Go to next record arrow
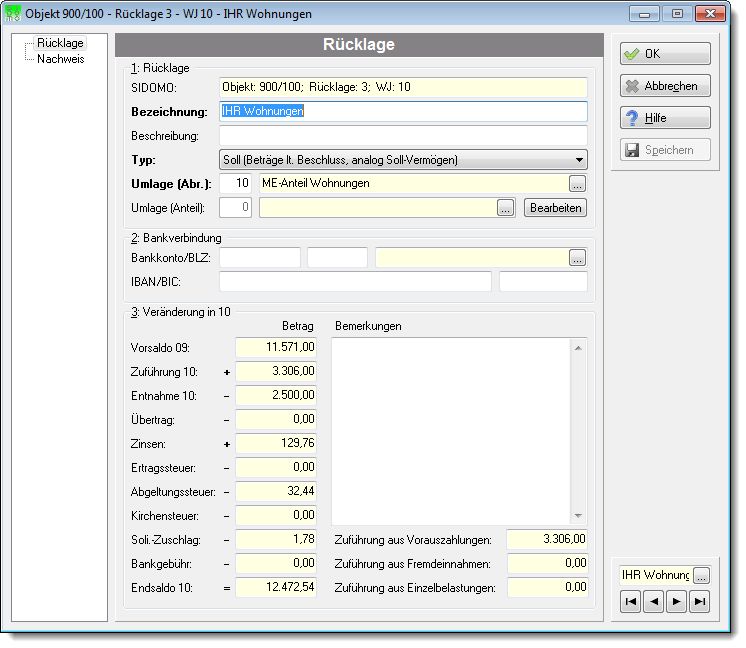Image resolution: width=746 pixels, height=648 pixels. tap(677, 602)
